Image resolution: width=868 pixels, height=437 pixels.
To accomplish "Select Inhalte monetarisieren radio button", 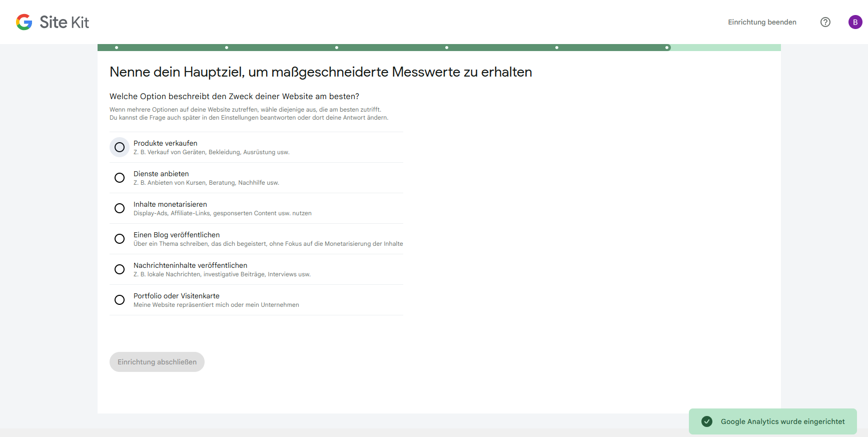I will (x=120, y=208).
